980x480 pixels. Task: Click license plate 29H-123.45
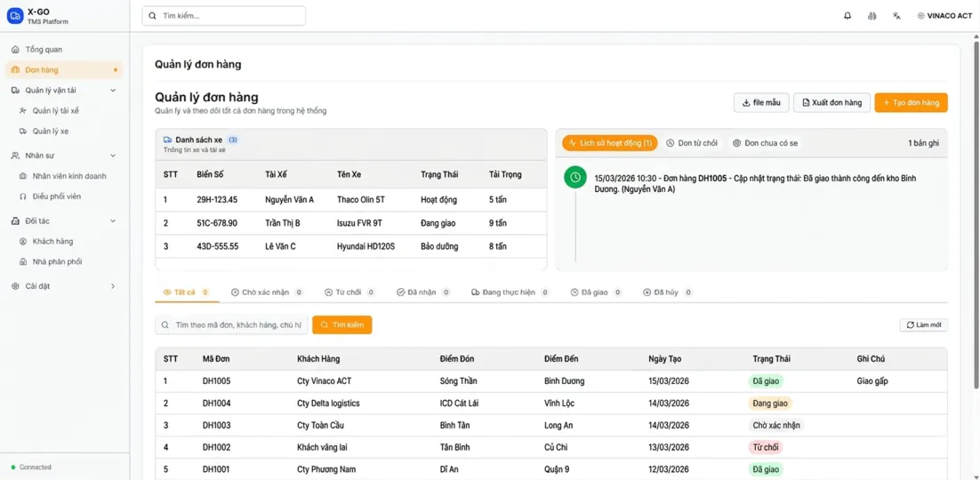pos(217,200)
